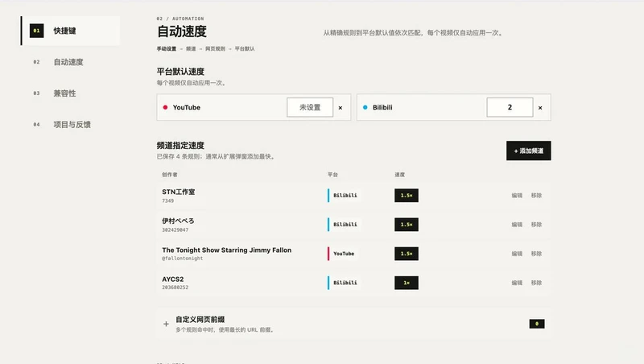Click the YouTube default speed field
This screenshot has width=644, height=364.
click(x=310, y=107)
